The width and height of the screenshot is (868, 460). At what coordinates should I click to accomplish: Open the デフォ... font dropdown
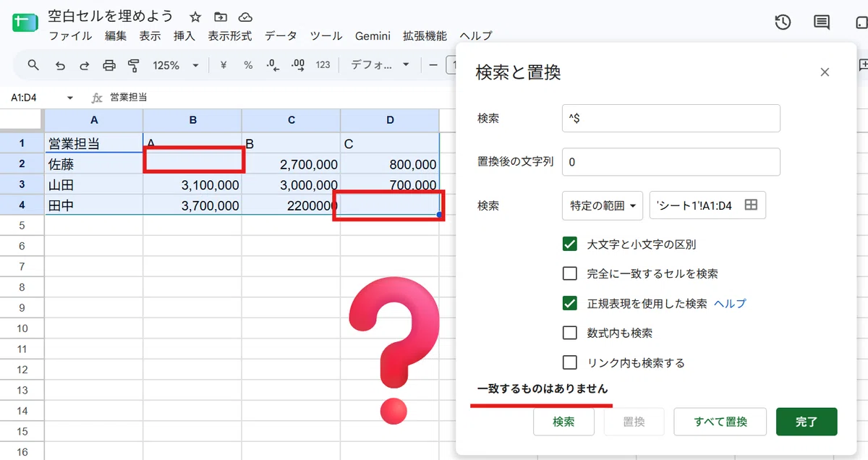click(x=380, y=65)
